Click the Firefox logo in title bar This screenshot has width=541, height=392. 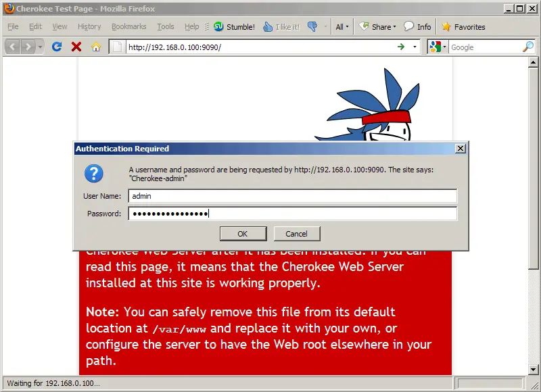pyautogui.click(x=9, y=8)
